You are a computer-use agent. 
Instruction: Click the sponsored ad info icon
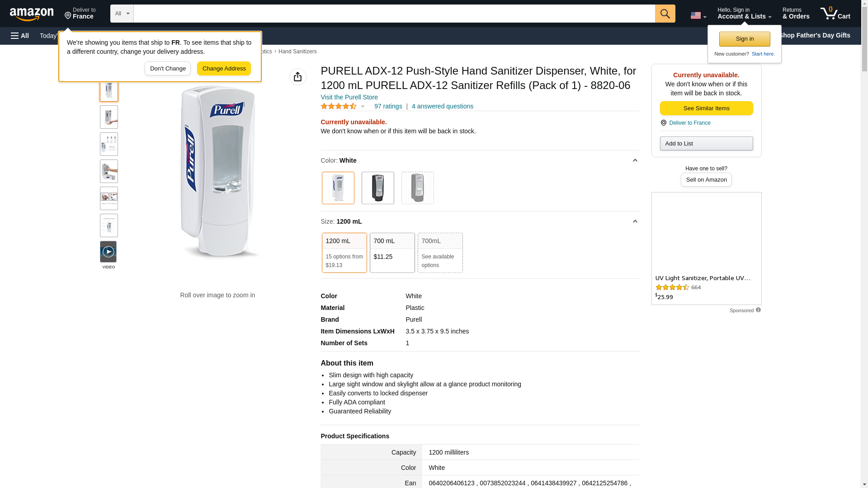[x=758, y=310]
